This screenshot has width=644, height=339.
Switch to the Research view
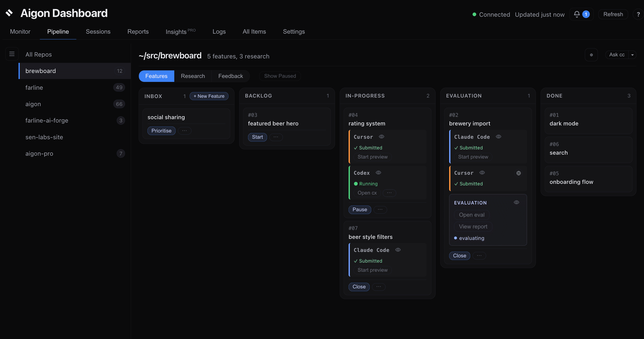193,76
